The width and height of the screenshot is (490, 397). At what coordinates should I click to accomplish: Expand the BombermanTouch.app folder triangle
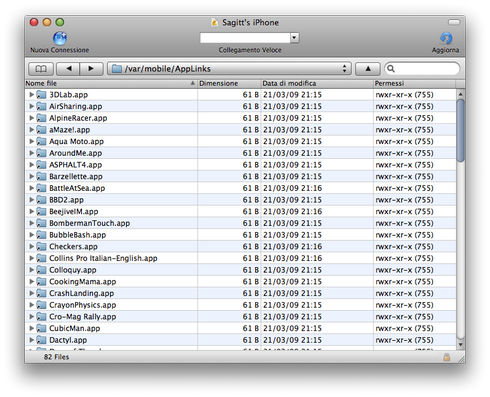31,223
